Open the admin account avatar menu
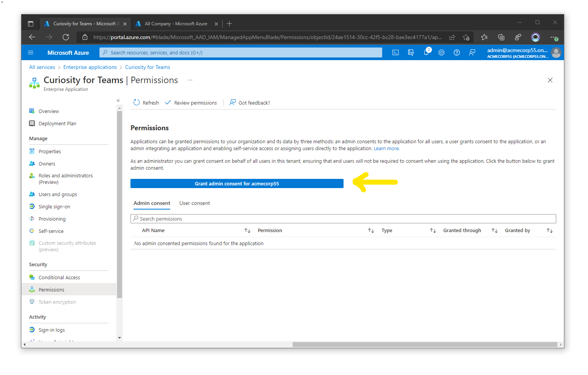Screen dimensions: 588x375 556,52
